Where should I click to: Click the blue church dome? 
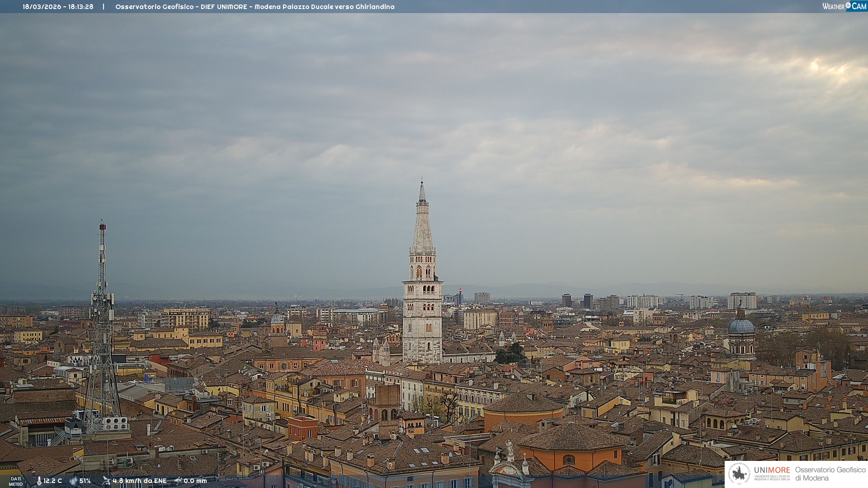coord(741,326)
